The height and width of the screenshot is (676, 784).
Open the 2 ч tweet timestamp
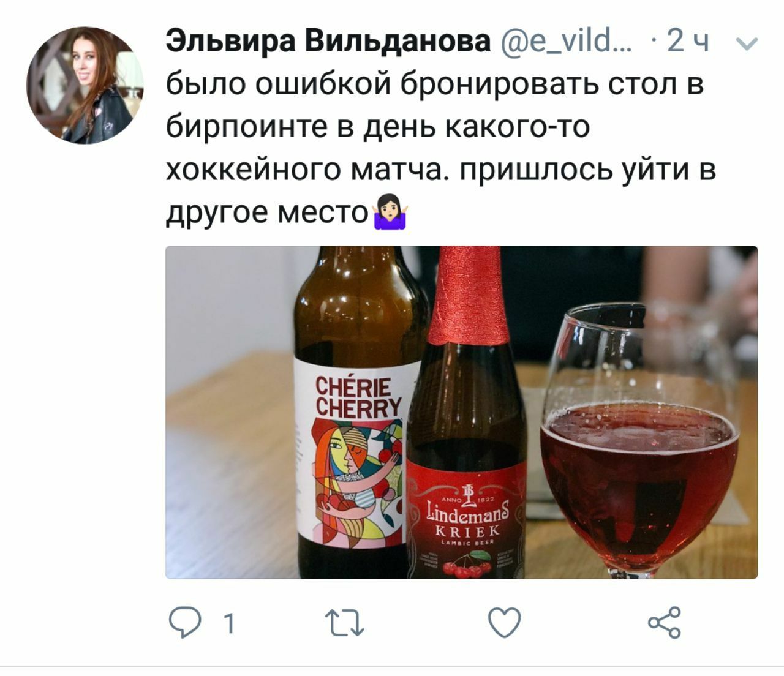(x=688, y=42)
